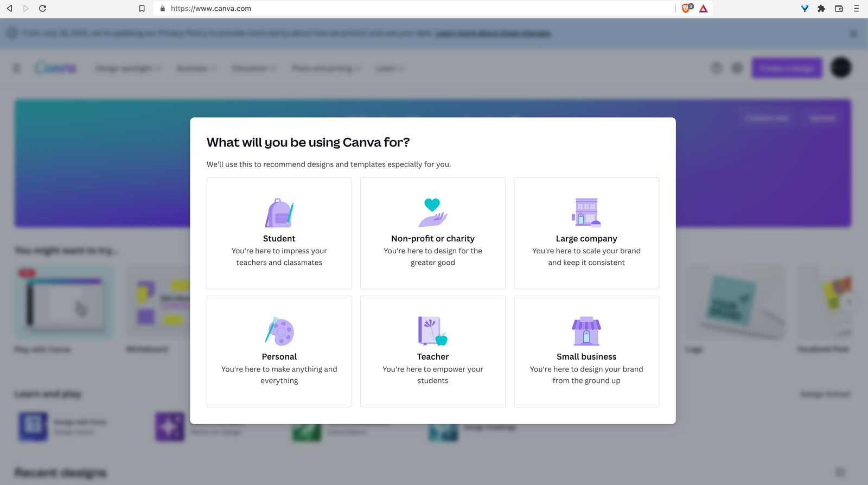This screenshot has width=868, height=485.
Task: Open the round profile avatar menu
Action: coord(841,68)
